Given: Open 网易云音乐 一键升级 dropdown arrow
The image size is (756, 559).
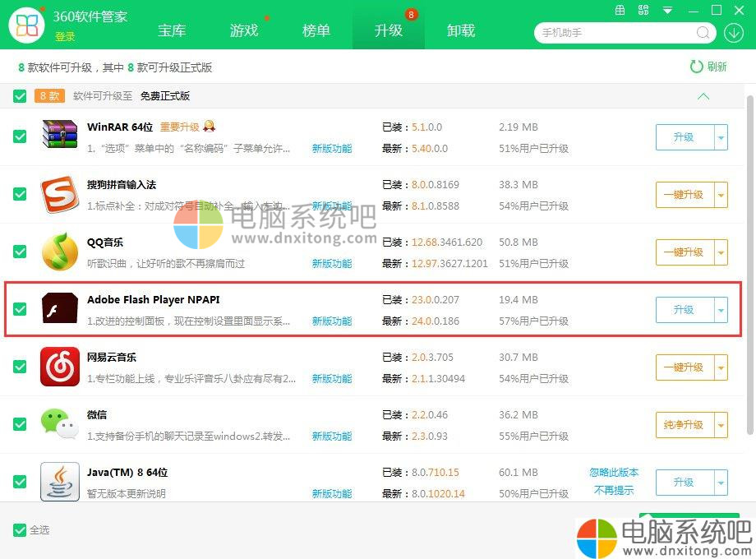Looking at the screenshot, I should (721, 367).
